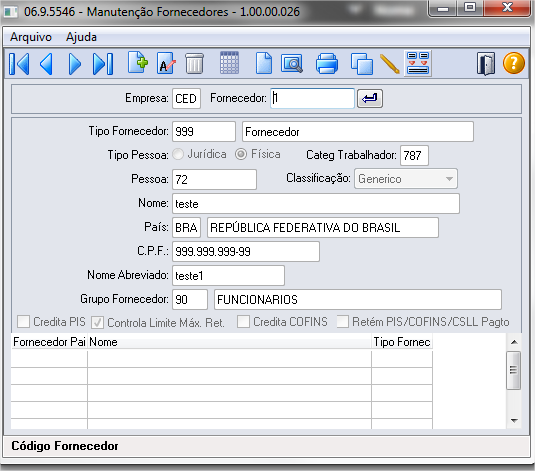Click the Fornecedor code input field

tap(313, 99)
